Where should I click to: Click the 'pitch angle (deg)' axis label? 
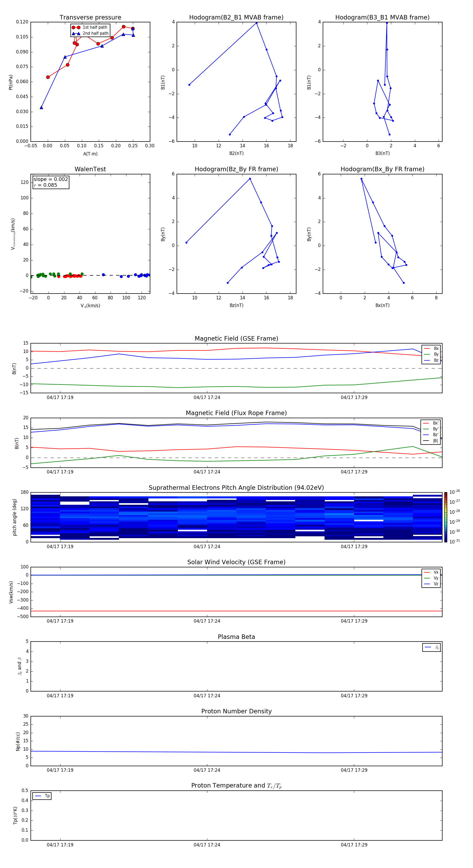[x=14, y=517]
